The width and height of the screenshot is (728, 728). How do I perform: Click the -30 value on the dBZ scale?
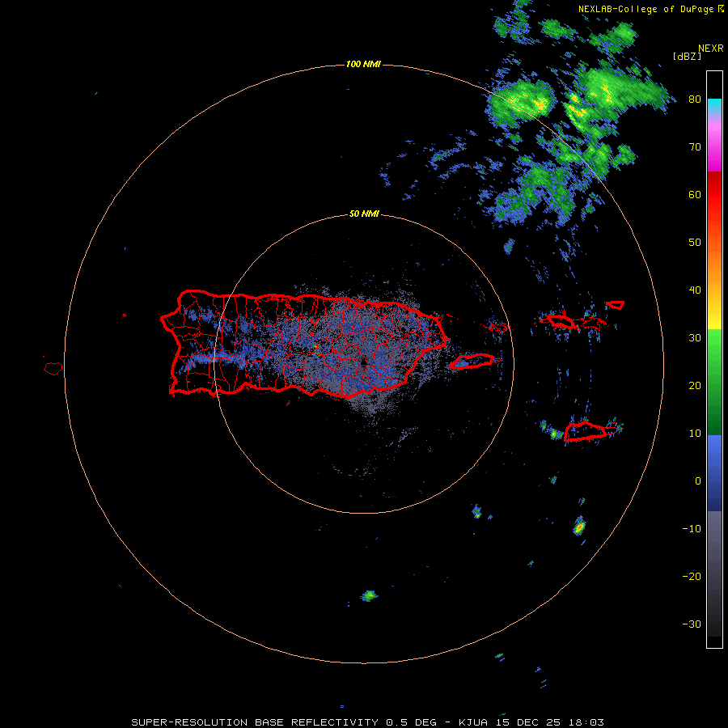(692, 624)
